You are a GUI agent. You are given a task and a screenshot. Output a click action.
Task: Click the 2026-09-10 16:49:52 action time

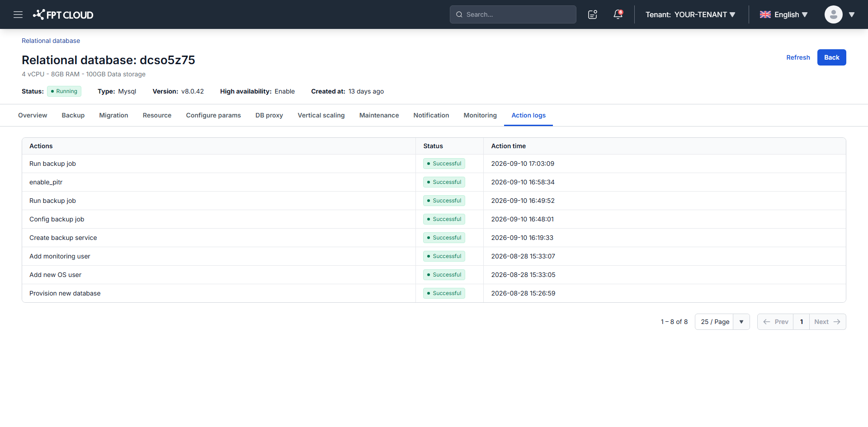523,201
